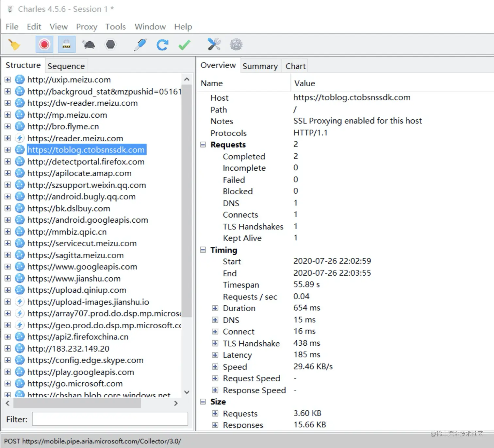Open the Settings gear icon
494x448 pixels.
click(x=236, y=44)
